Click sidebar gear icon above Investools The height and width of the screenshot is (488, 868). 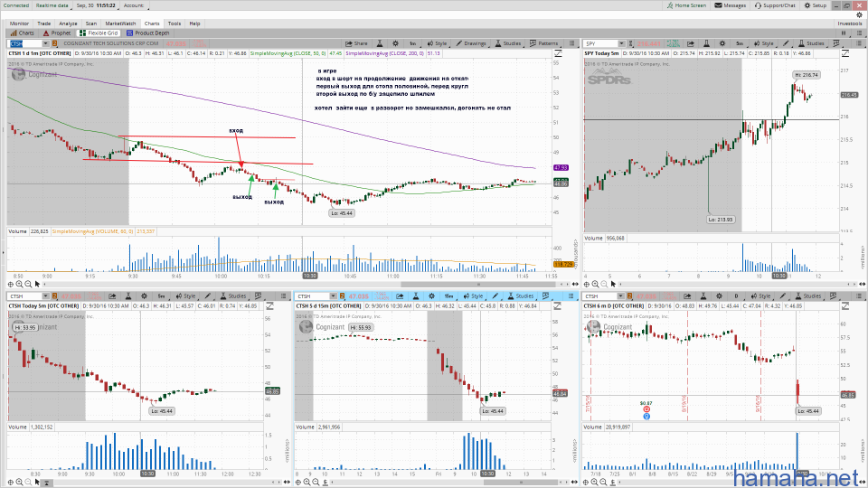pyautogui.click(x=859, y=15)
